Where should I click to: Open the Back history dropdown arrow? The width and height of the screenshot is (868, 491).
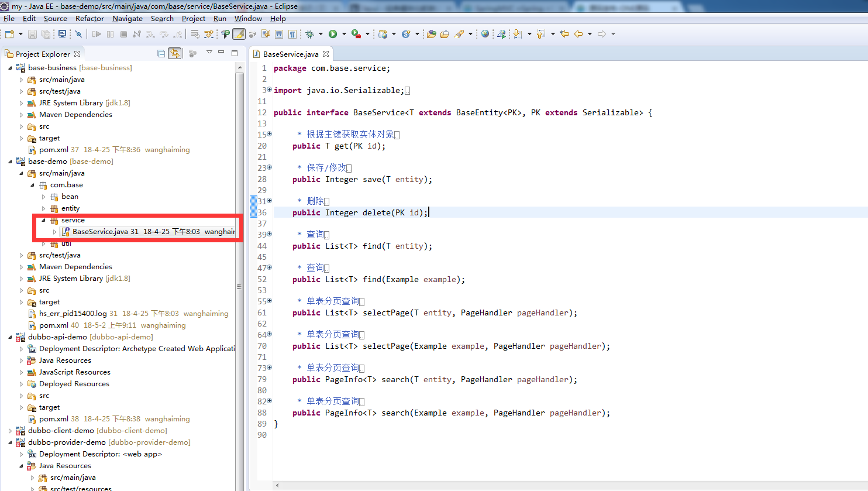(x=590, y=34)
